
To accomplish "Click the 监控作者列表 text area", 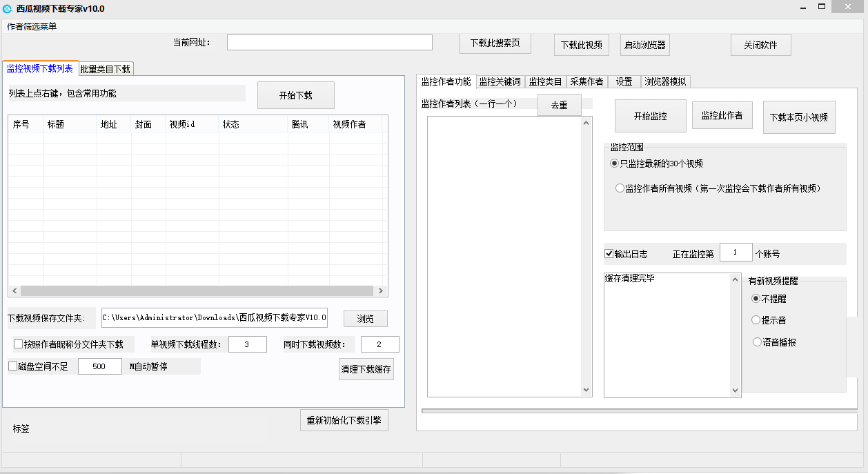I will point(504,257).
